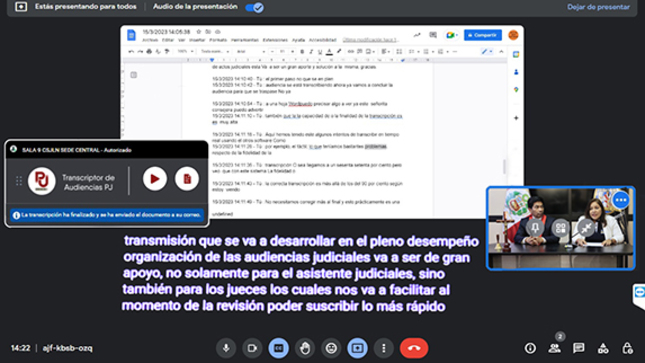This screenshot has height=363, width=645.
Task: Check the cloud save status icon
Action: pyautogui.click(x=218, y=32)
